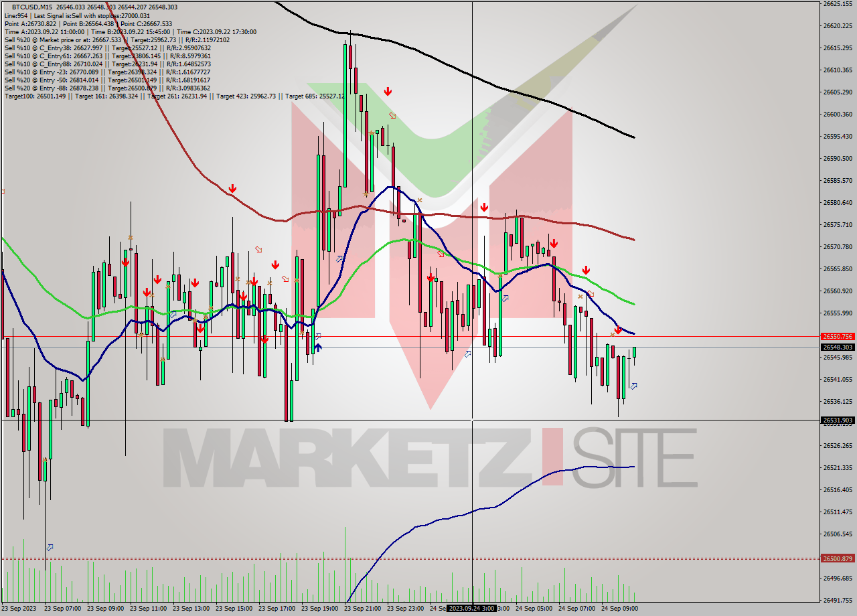
Task: Select the '23 Sep 15:00' time label
Action: pos(234,608)
